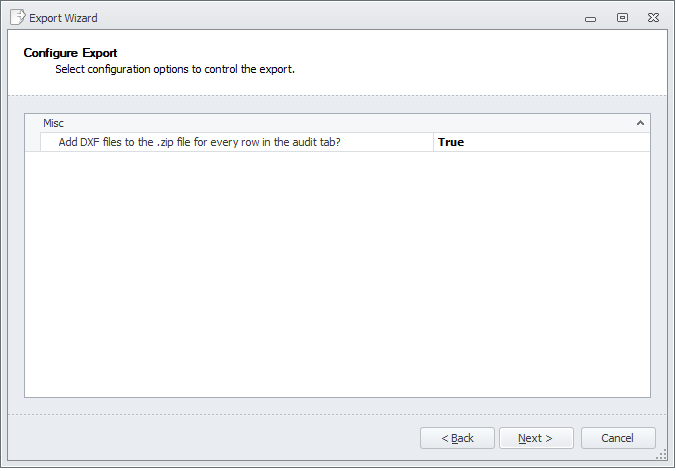Toggle the True value for DXF files
The image size is (676, 471).
click(451, 142)
